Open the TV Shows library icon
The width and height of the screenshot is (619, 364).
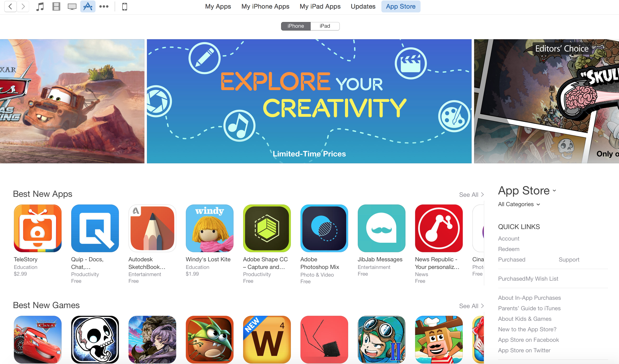pyautogui.click(x=72, y=6)
